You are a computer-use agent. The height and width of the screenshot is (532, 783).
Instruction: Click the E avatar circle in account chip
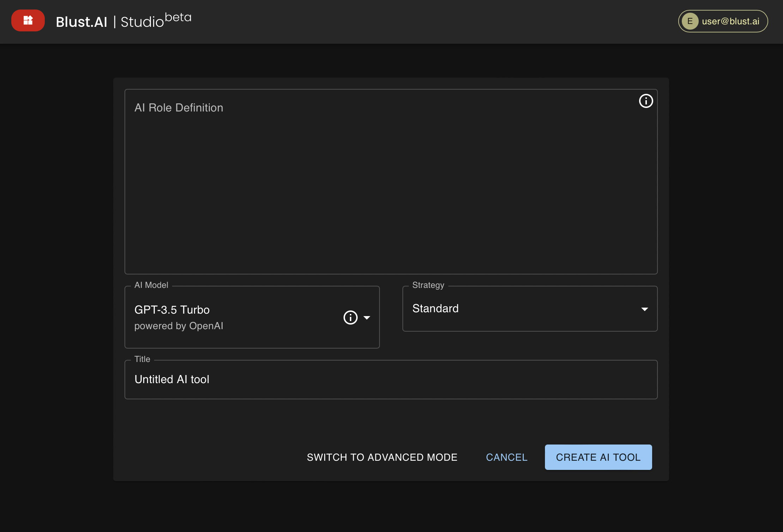[x=690, y=21]
